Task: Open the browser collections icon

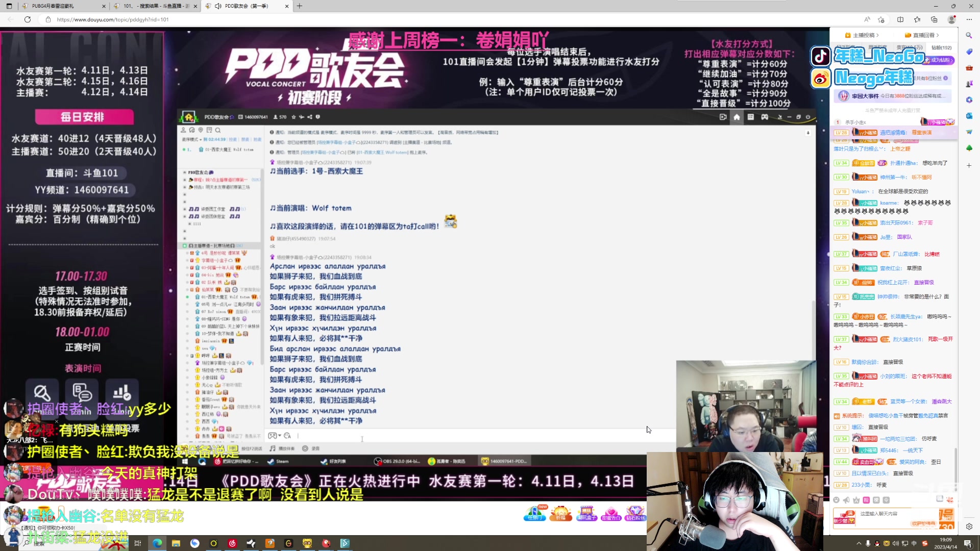Action: coord(934,19)
